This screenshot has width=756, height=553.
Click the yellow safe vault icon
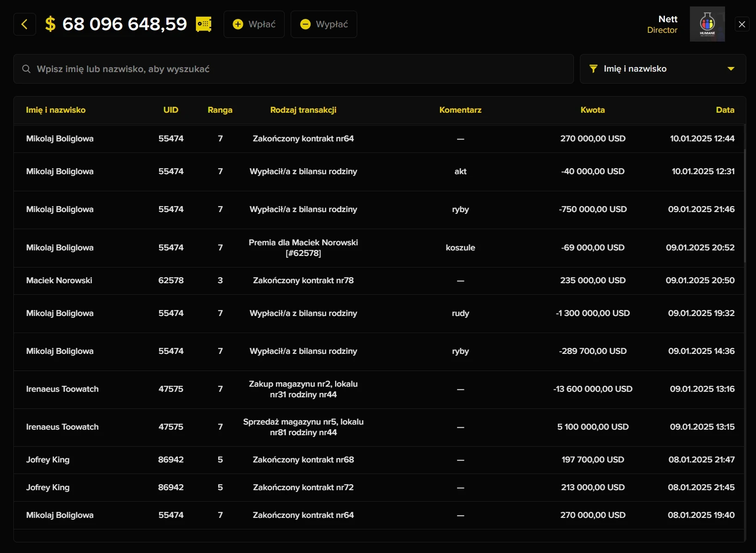click(x=203, y=24)
